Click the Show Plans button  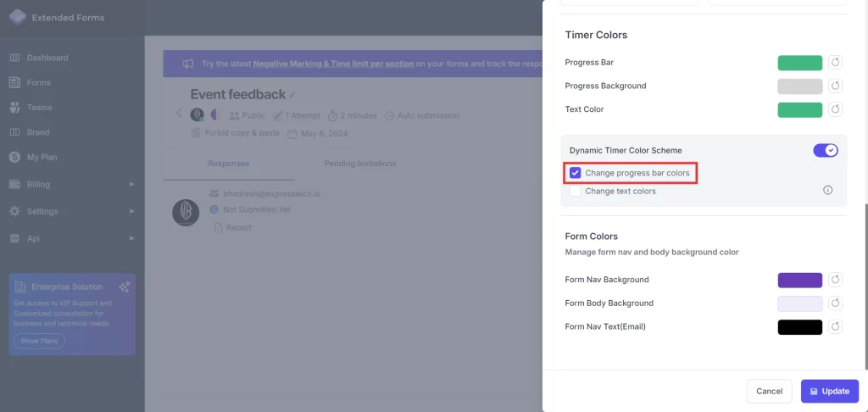(39, 341)
